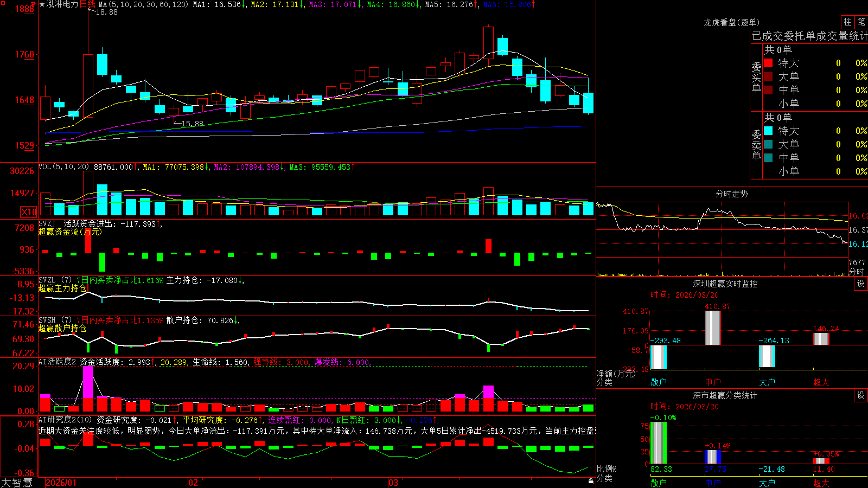868x488 pixels.
Task: Click the 超赢主力持仓 label
Action: (62, 288)
